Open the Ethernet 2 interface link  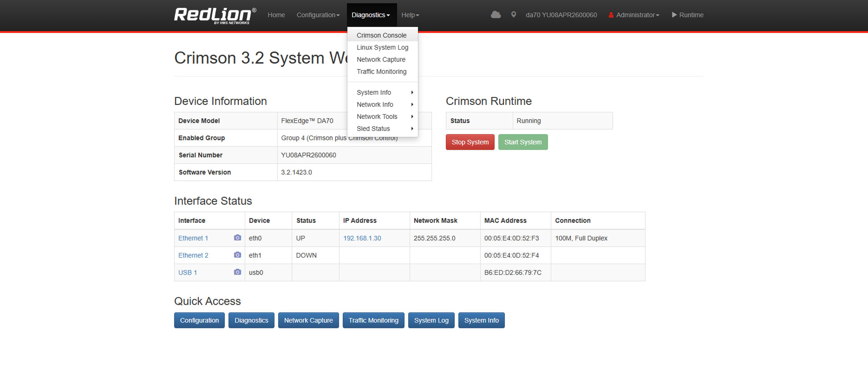tap(193, 255)
